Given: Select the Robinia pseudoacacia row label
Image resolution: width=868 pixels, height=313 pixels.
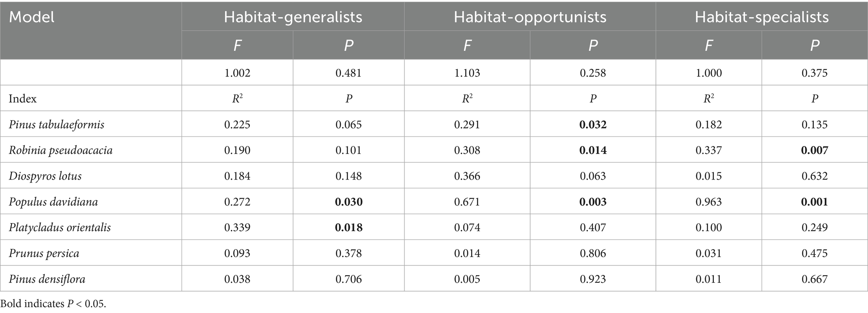Looking at the screenshot, I should (61, 150).
